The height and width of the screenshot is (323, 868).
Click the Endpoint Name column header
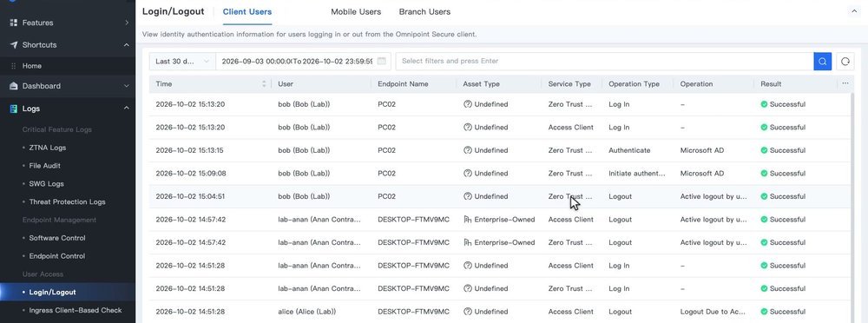point(403,84)
